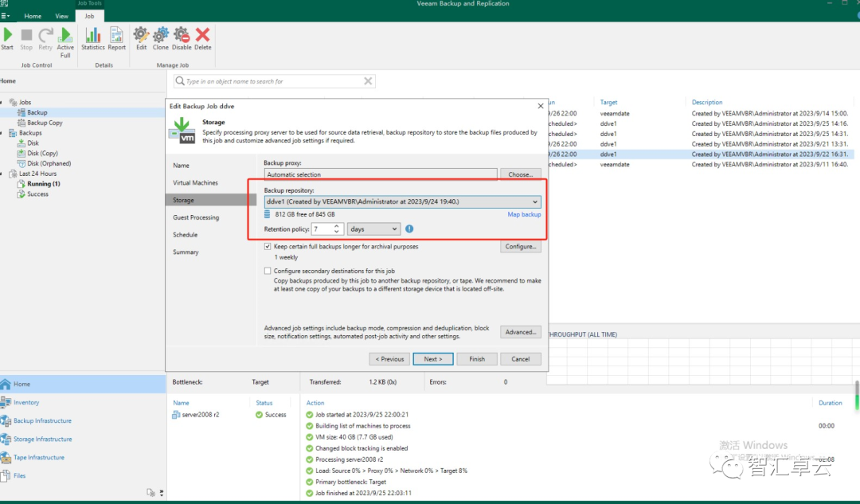Screen dimensions: 860x504
Task: Click the retention policy spinner arrows
Action: 337,229
